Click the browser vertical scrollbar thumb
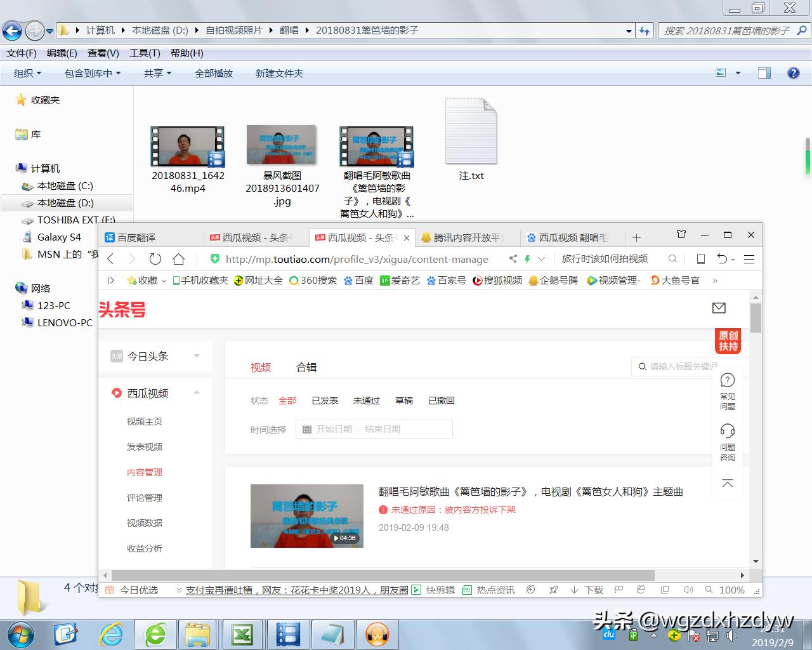 [x=756, y=317]
